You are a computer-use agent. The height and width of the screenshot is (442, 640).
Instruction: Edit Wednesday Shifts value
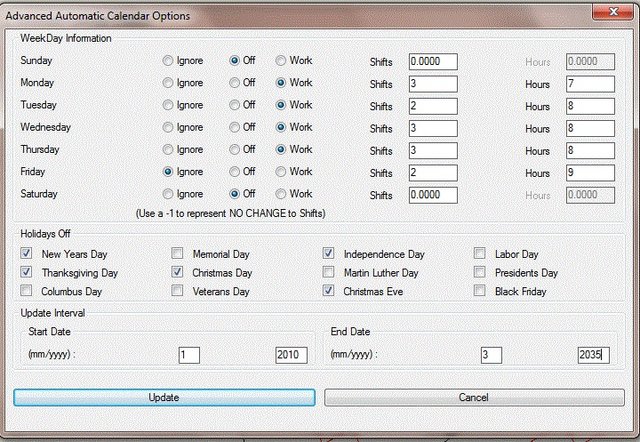pos(433,129)
